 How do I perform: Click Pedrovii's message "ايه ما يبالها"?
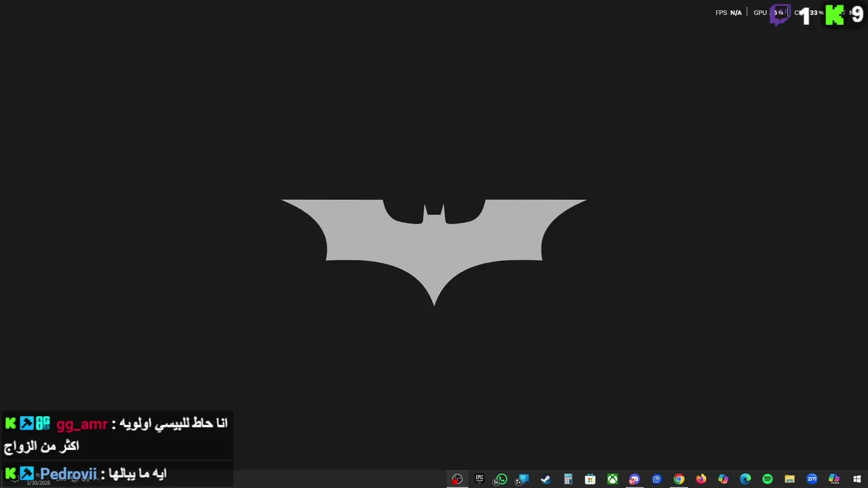139,473
